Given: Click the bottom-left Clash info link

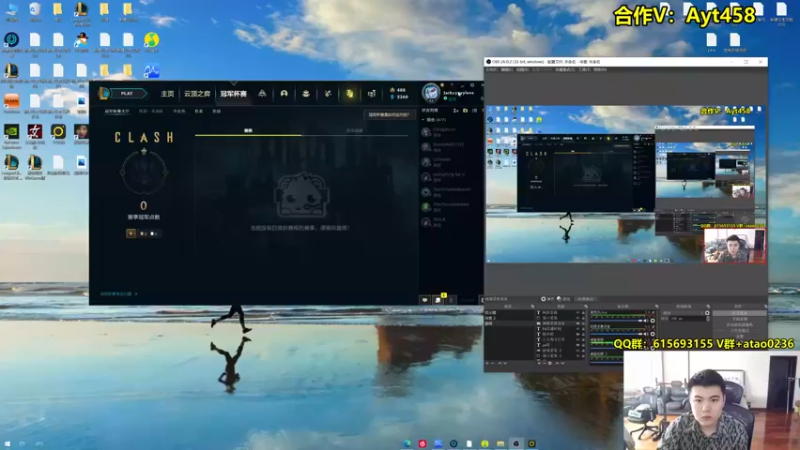Looking at the screenshot, I should click(x=118, y=294).
